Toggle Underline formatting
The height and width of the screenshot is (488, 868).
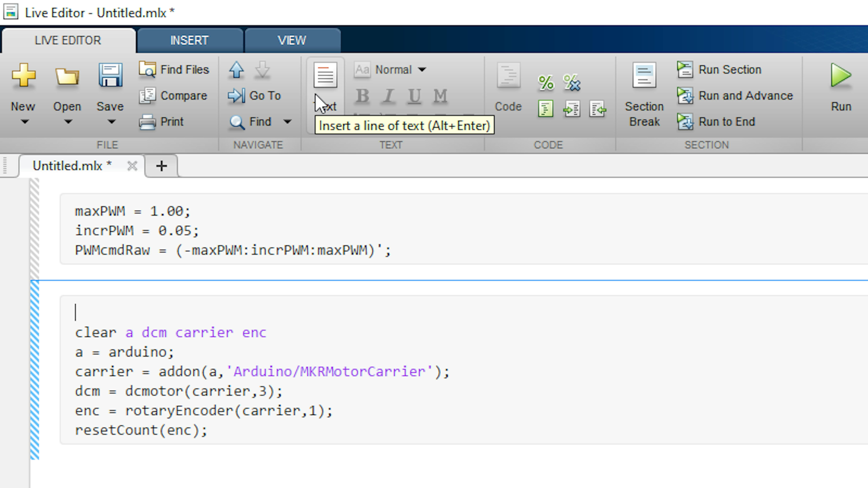414,96
